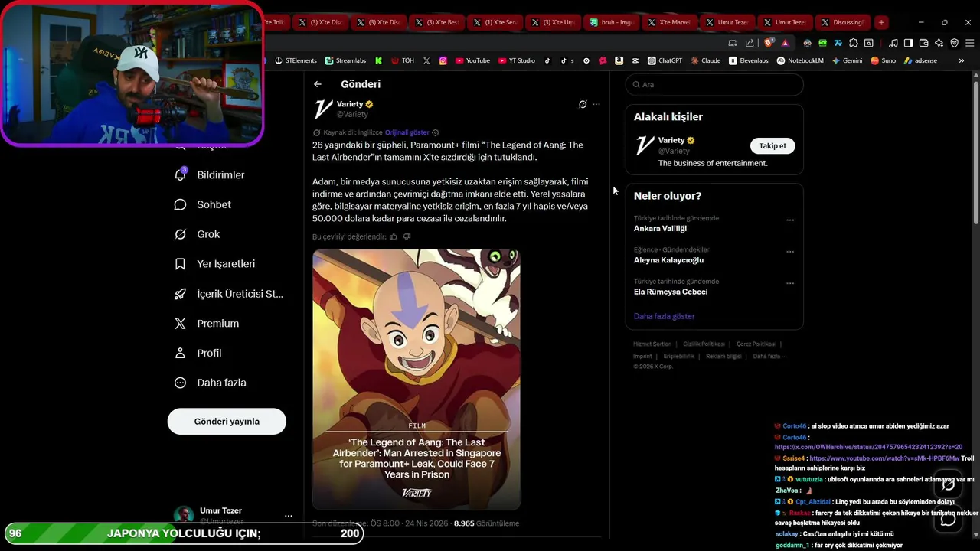
Task: Click Brave Shields lion icon
Action: point(769,43)
